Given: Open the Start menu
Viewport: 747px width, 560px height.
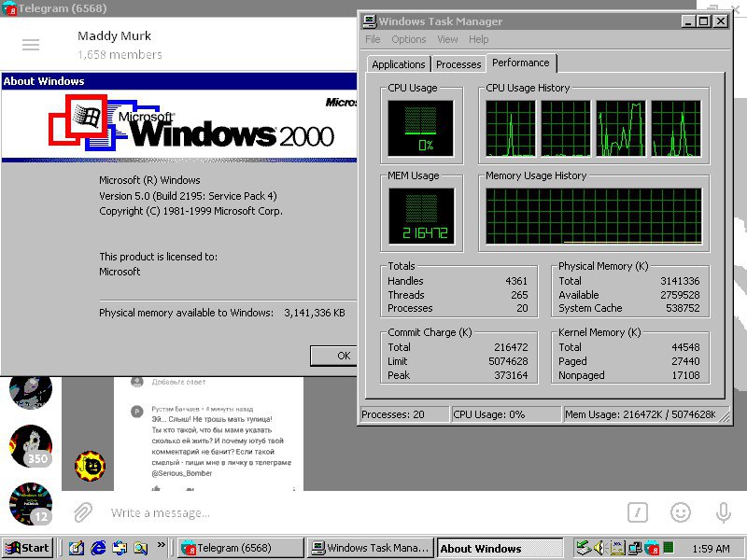Looking at the screenshot, I should coord(27,548).
